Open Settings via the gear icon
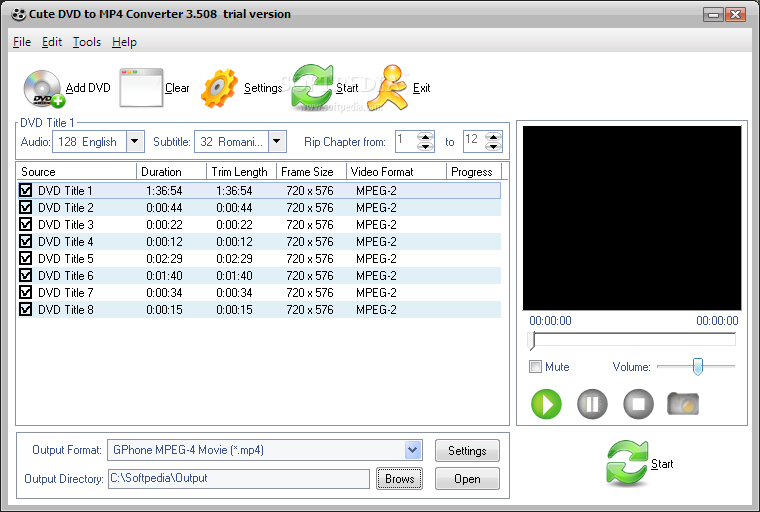This screenshot has height=512, width=760. pyautogui.click(x=220, y=88)
